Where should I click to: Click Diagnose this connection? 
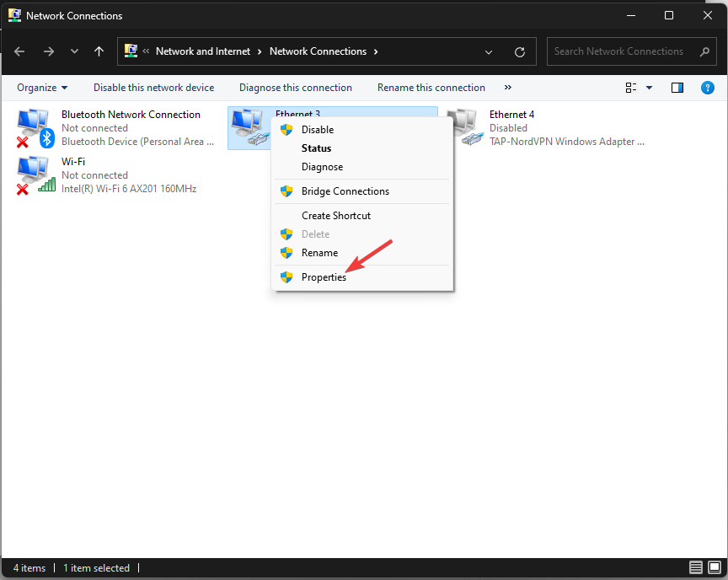pyautogui.click(x=295, y=88)
